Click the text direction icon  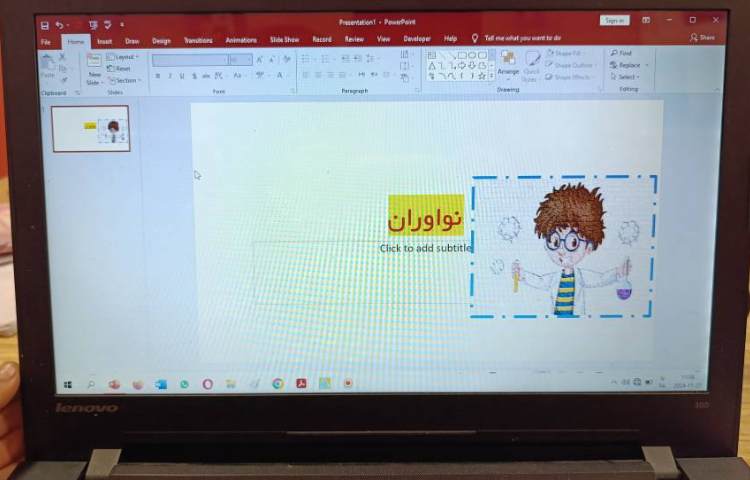pos(405,55)
